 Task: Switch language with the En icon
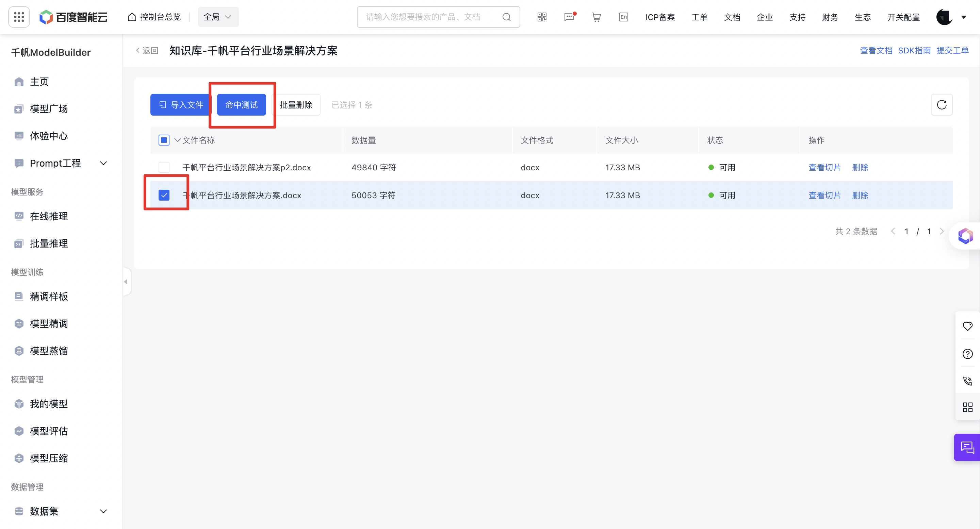click(623, 17)
